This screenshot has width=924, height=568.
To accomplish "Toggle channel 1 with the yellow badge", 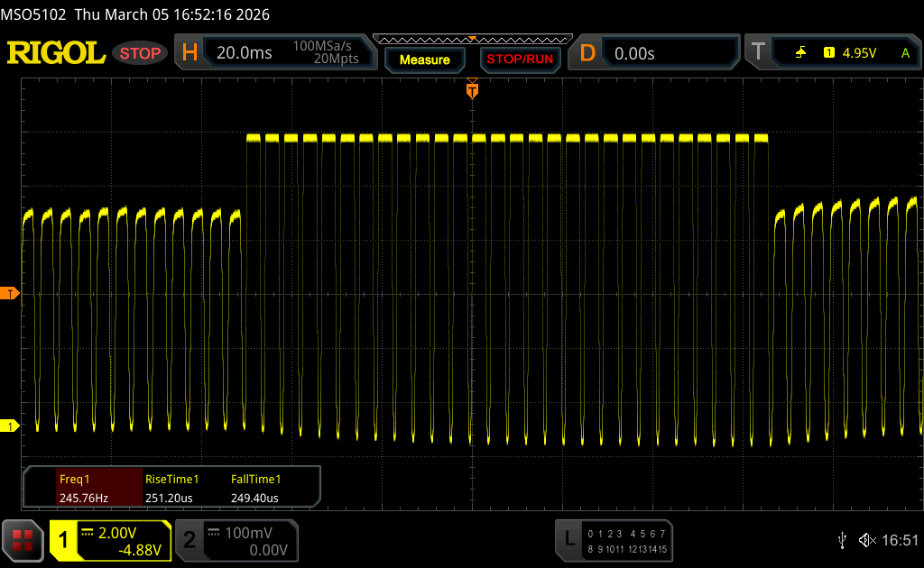I will pos(64,539).
